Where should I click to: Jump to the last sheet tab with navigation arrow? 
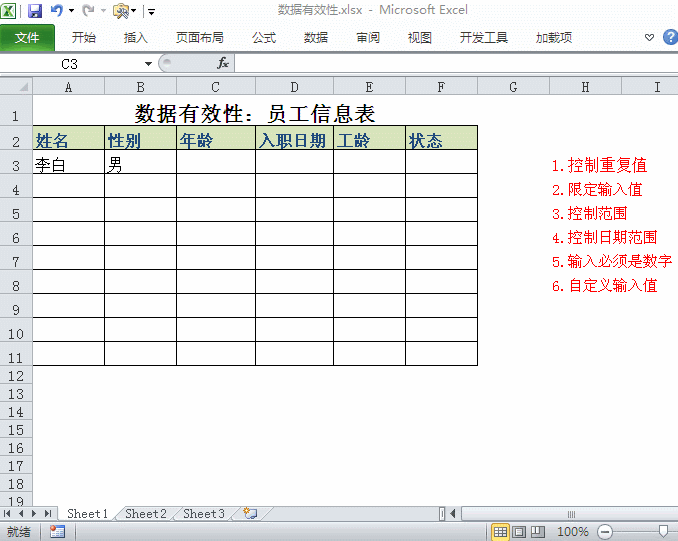click(x=48, y=514)
